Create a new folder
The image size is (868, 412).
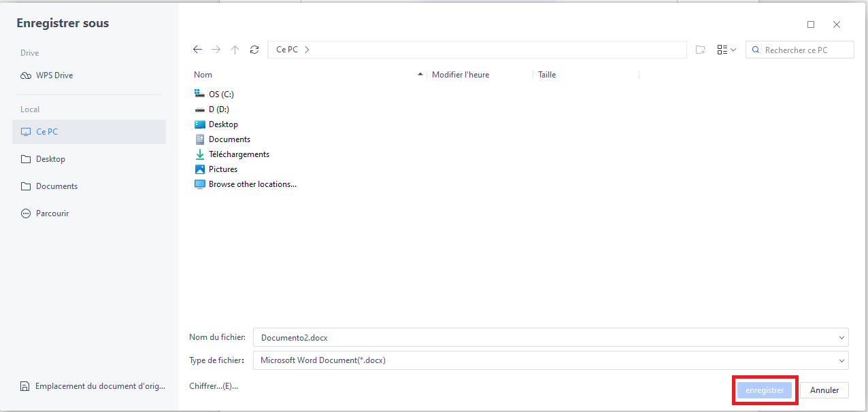(x=701, y=50)
